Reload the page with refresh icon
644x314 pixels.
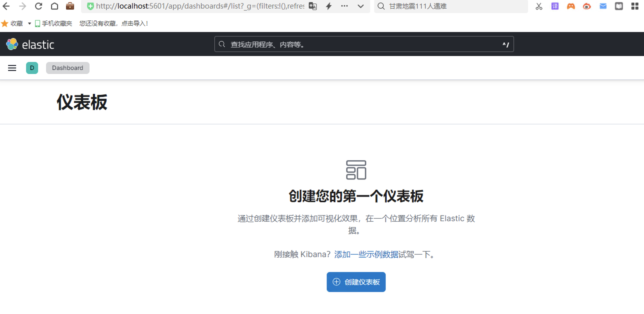pyautogui.click(x=38, y=6)
